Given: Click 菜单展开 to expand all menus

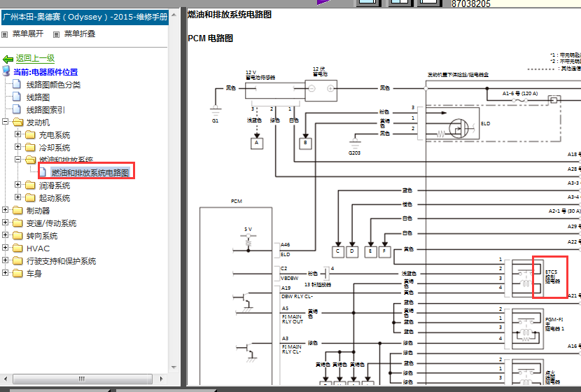Looking at the screenshot, I should (x=28, y=34).
